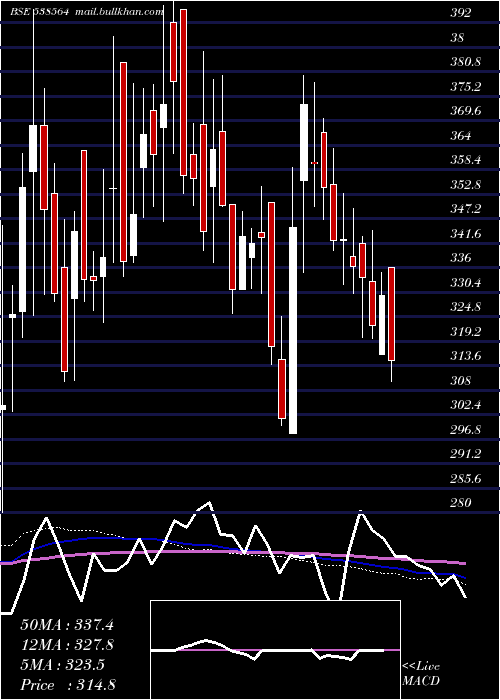Click the 313.6 price axis label

coord(465,356)
